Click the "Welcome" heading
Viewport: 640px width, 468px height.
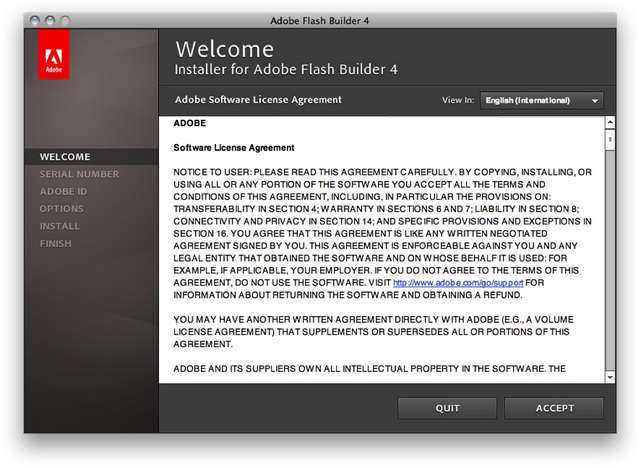tap(224, 49)
